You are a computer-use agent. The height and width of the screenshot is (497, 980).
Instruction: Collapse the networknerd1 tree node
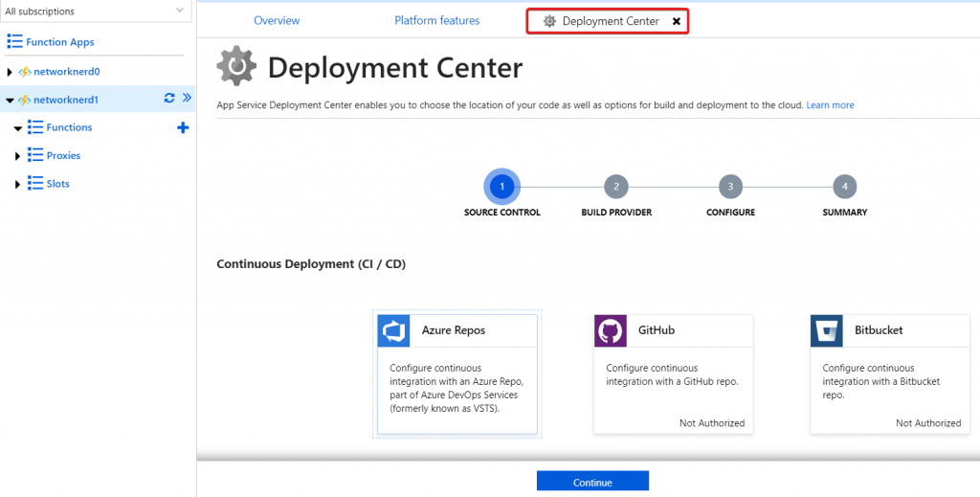10,100
